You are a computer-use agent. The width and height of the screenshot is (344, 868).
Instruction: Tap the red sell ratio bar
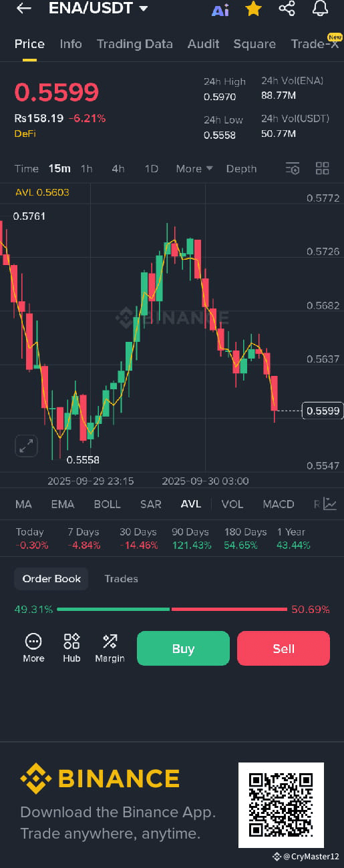tap(229, 610)
